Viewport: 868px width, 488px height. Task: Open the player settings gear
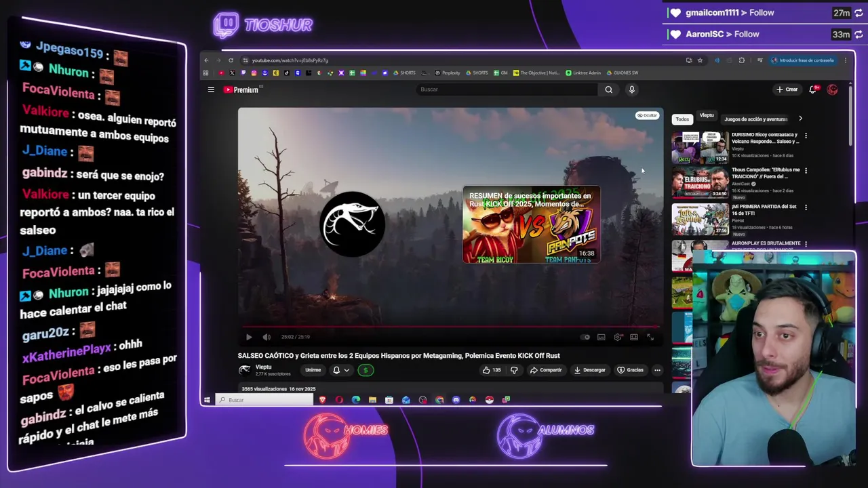[x=618, y=337]
